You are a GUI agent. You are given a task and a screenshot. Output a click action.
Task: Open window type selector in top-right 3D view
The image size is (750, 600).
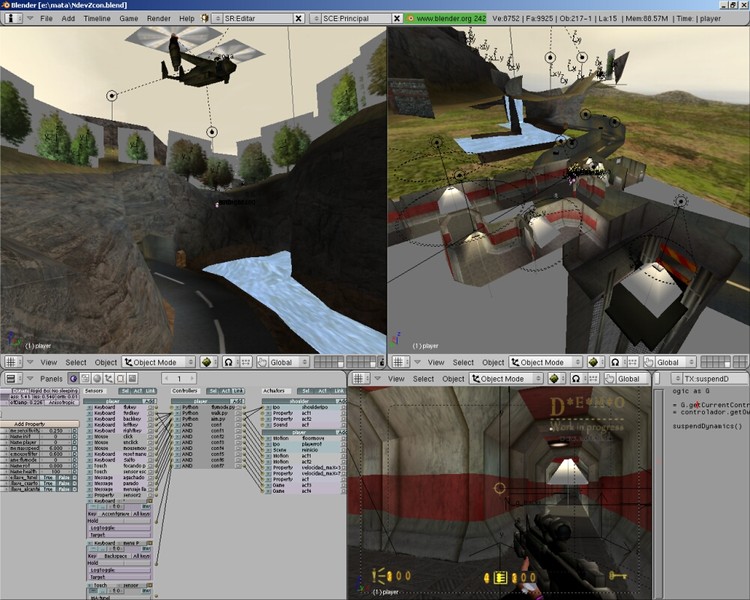click(400, 362)
